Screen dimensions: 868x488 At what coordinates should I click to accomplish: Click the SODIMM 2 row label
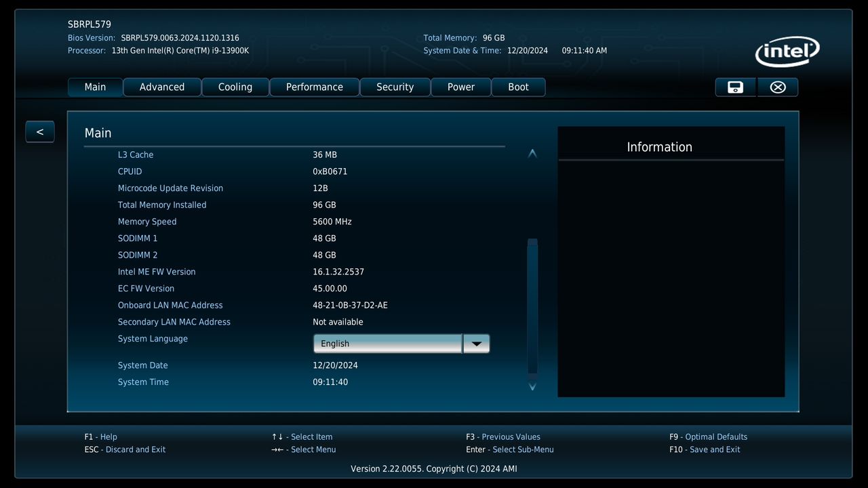(x=138, y=255)
